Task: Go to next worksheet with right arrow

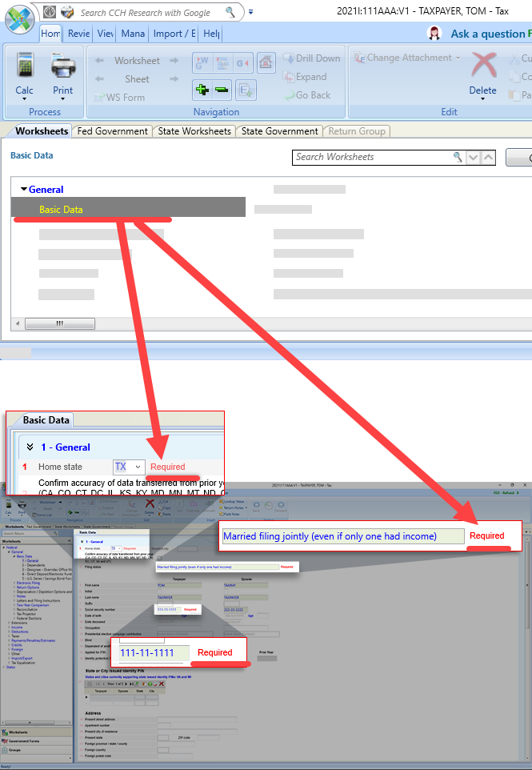Action: click(174, 60)
